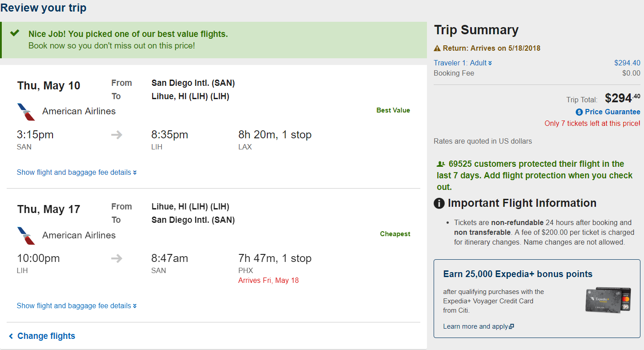Expand the May 17 flight and baggage fee details

click(76, 306)
